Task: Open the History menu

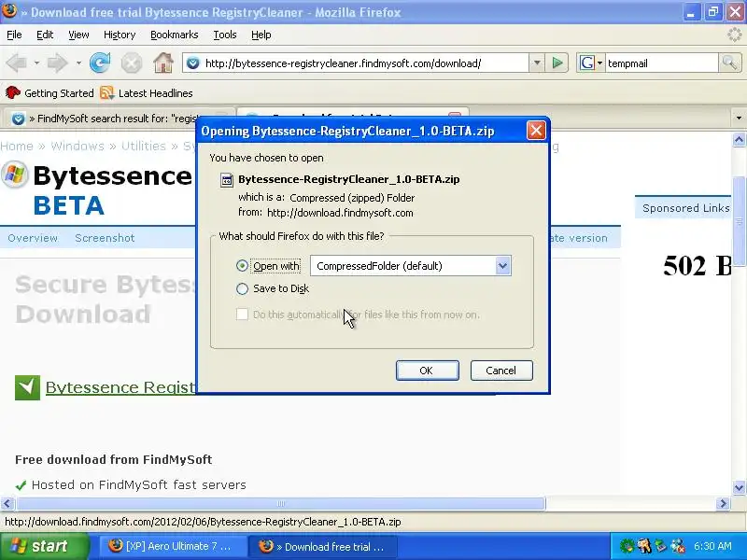Action: point(120,35)
